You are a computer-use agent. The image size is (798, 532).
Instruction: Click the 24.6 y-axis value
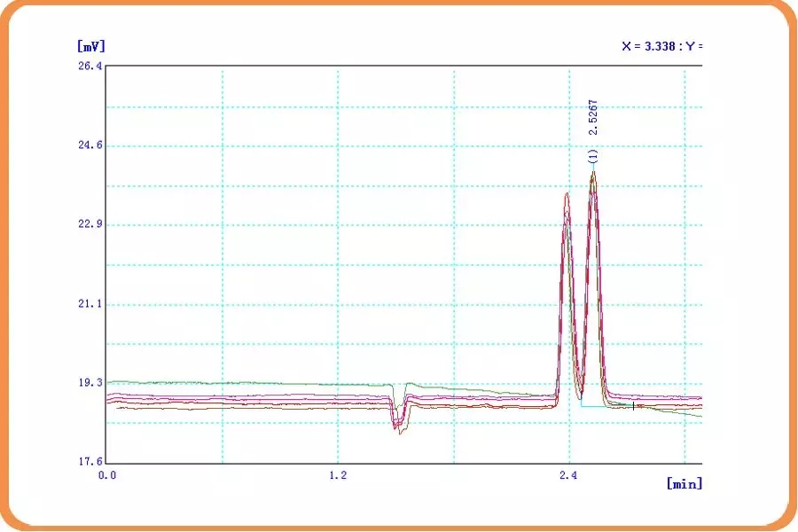[x=90, y=145]
